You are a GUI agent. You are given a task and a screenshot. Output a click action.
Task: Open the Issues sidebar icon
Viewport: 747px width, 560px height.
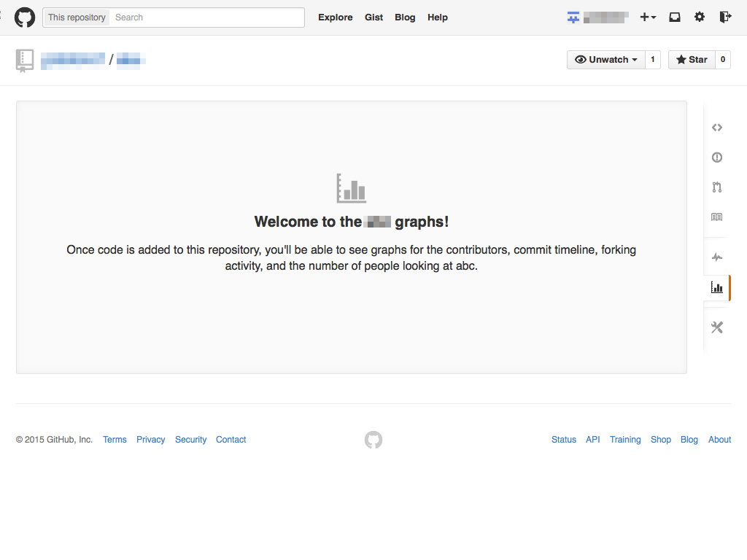click(x=716, y=157)
